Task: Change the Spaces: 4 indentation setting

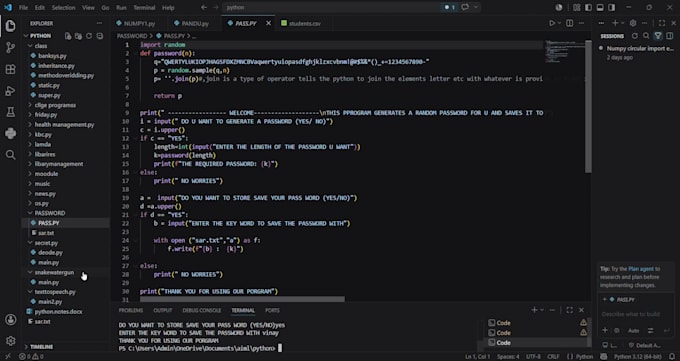Action: (x=508, y=357)
